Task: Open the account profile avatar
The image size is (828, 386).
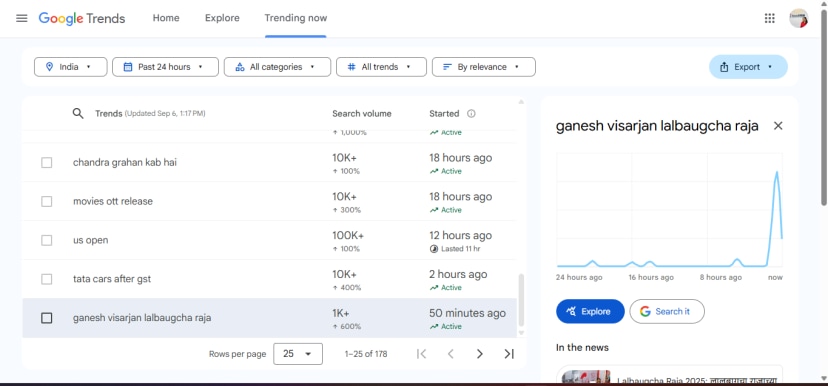Action: [x=798, y=18]
